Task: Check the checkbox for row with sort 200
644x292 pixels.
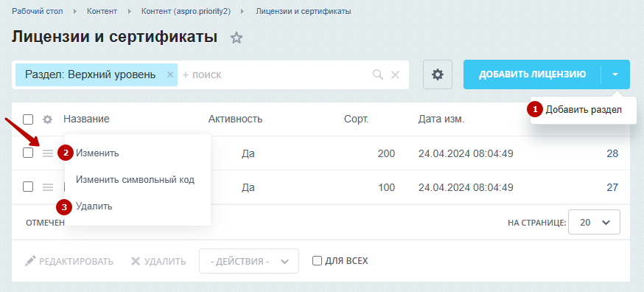Action: tap(28, 153)
